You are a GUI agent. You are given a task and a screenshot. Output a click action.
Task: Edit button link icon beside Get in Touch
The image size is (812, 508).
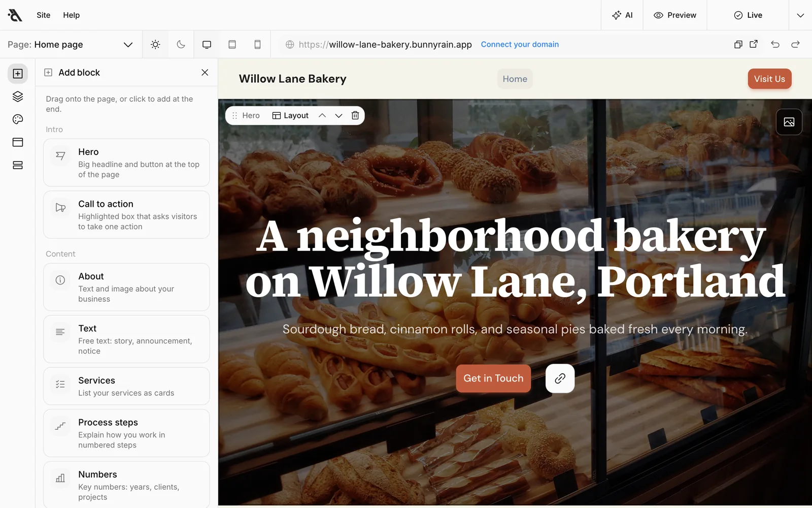coord(560,378)
